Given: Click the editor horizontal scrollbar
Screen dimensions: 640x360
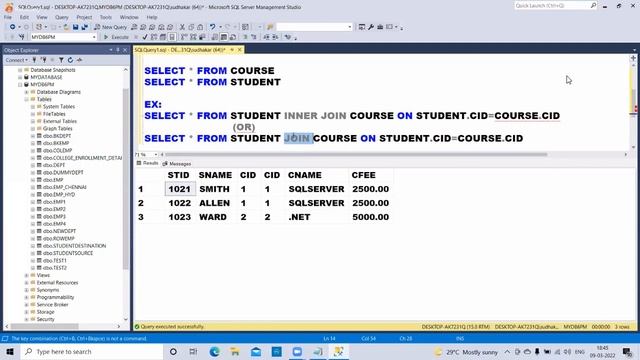Looking at the screenshot, I should click(356, 155).
